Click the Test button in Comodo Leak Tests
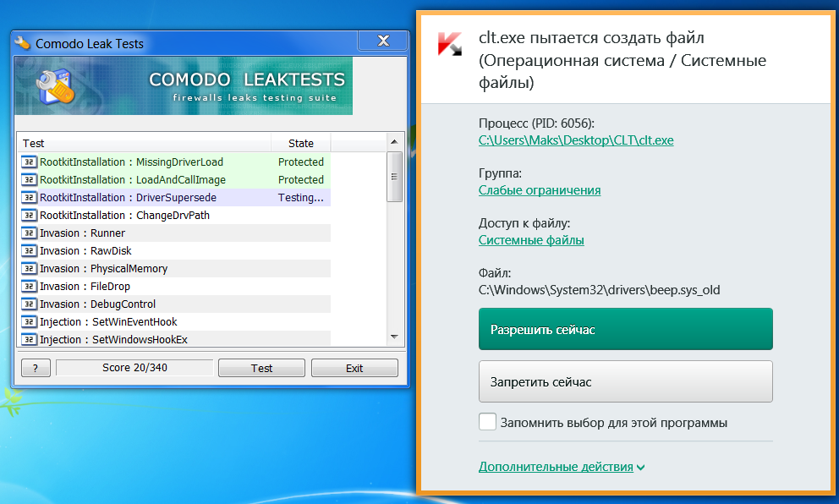 (261, 368)
